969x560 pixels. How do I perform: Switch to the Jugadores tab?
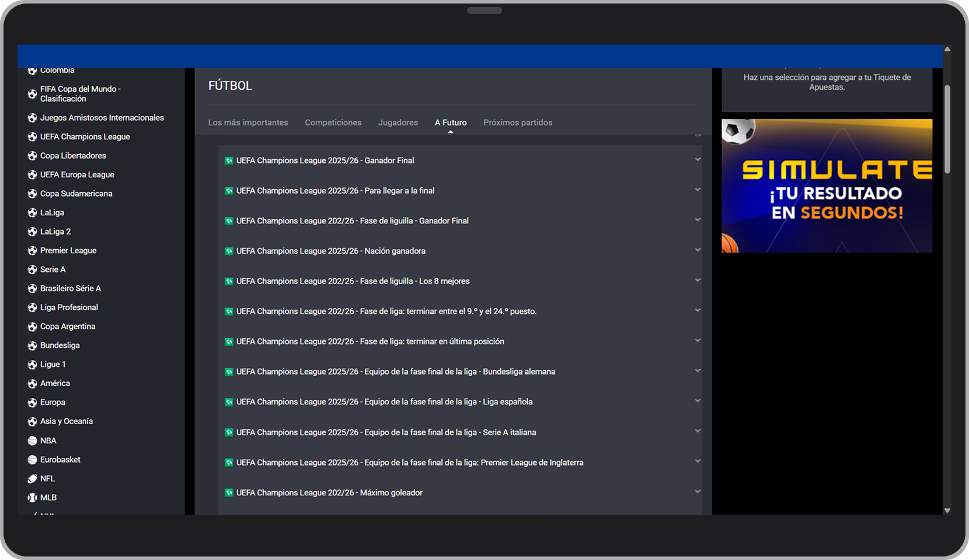click(x=398, y=123)
